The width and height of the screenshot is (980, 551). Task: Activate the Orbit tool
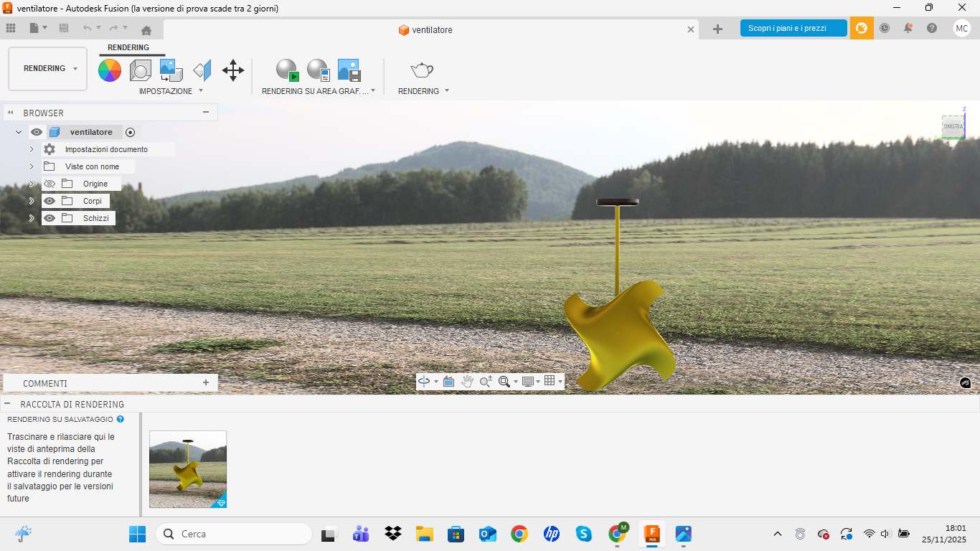pos(425,381)
